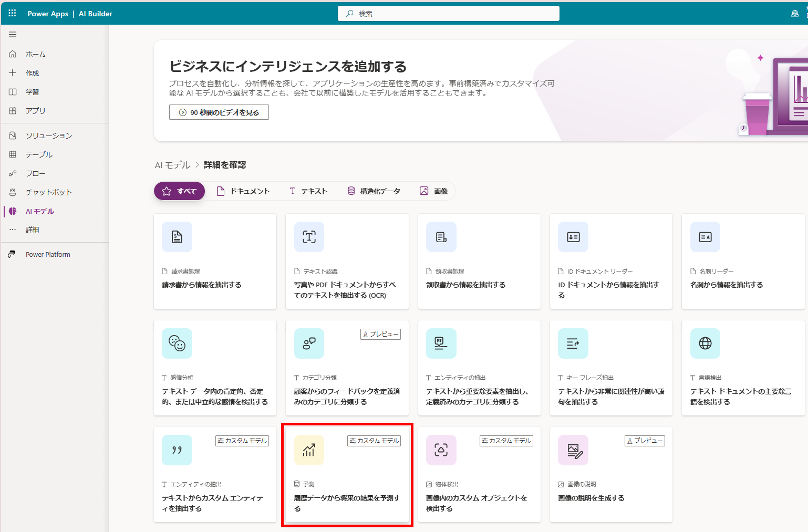Screen dimensions: 808x532
Task: Click the ソリューション icon in sidebar
Action: (13, 135)
